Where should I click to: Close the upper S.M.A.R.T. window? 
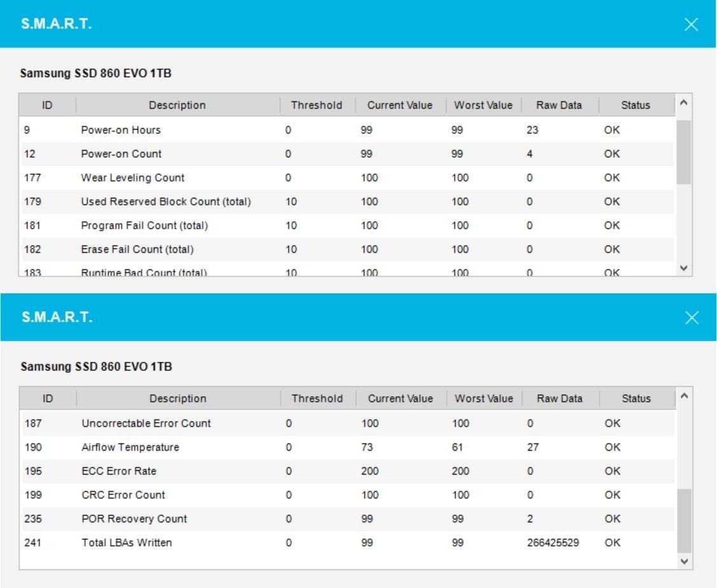pos(691,24)
